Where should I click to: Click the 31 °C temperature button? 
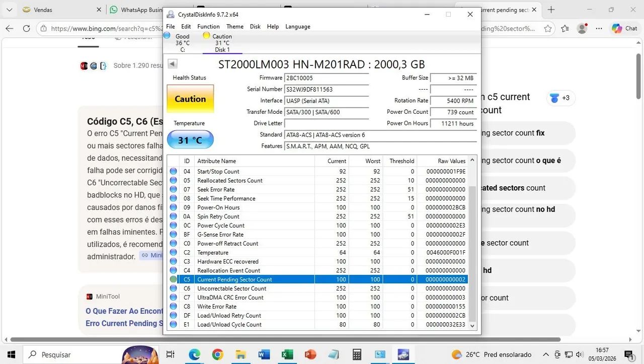coord(190,140)
